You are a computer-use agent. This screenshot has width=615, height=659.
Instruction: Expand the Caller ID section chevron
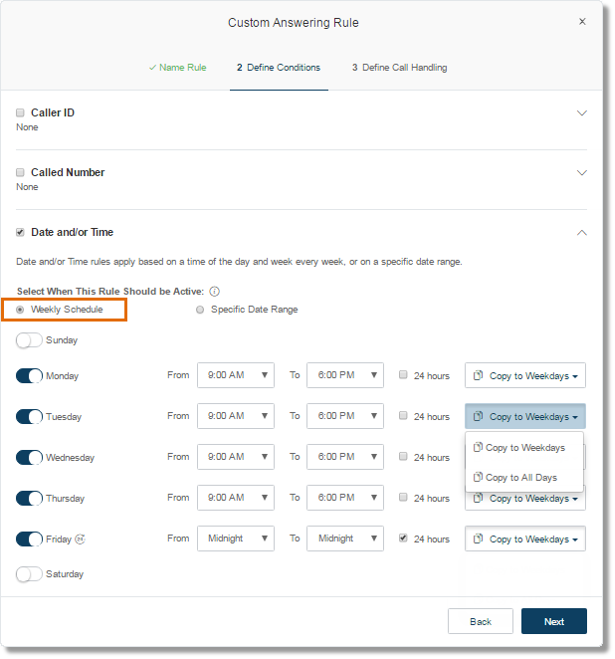tap(582, 113)
